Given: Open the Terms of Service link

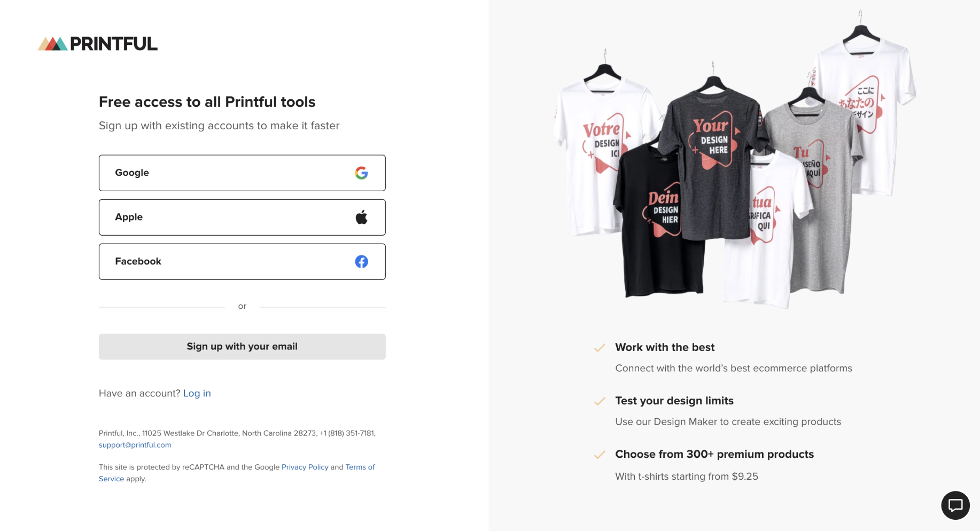Looking at the screenshot, I should coord(360,467).
